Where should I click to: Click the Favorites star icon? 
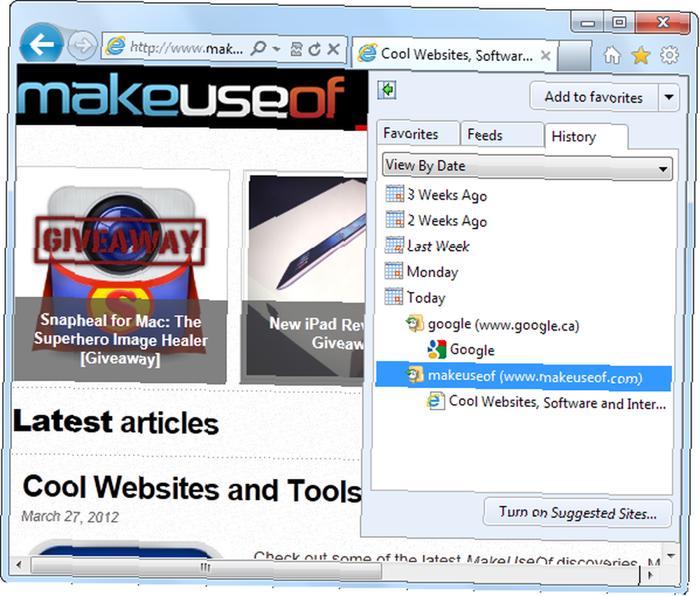click(x=640, y=55)
